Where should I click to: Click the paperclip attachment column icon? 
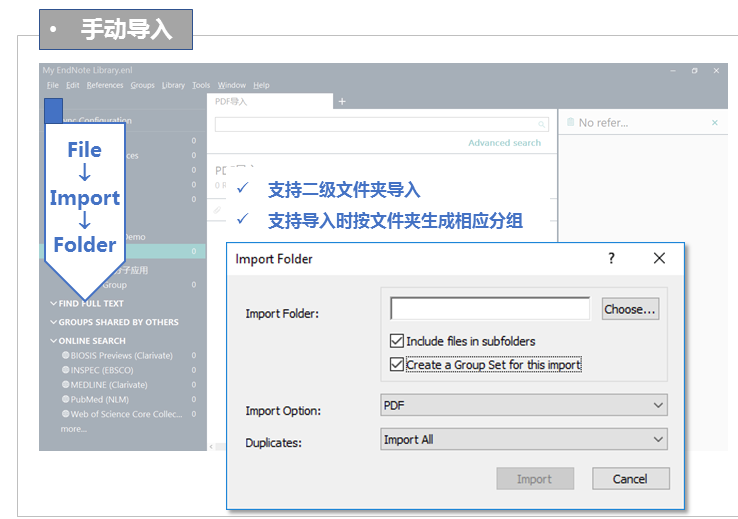coord(217,210)
